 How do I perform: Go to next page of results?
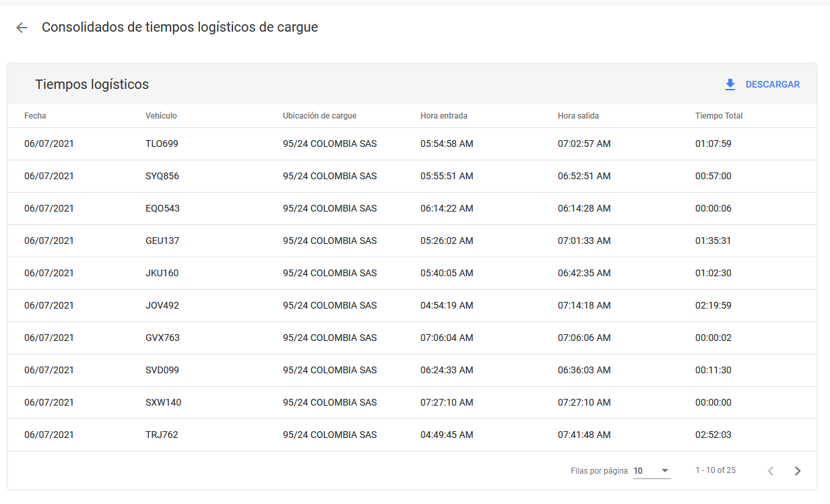798,471
